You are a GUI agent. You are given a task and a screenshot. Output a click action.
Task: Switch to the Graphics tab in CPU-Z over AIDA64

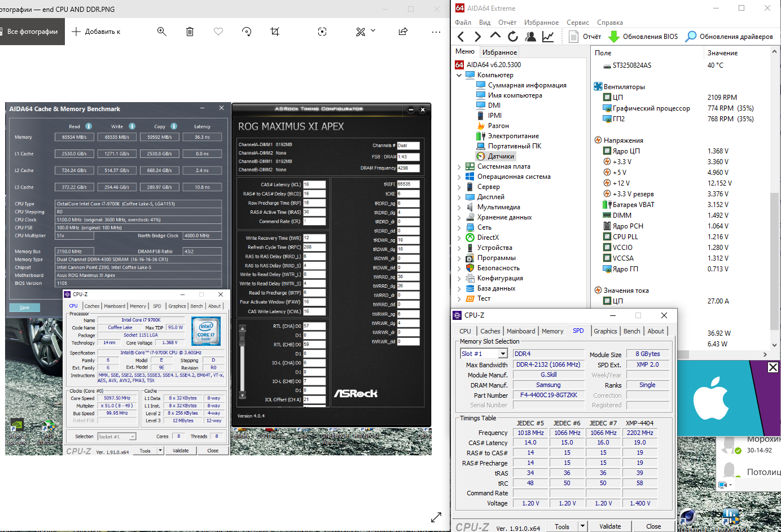pyautogui.click(x=606, y=331)
